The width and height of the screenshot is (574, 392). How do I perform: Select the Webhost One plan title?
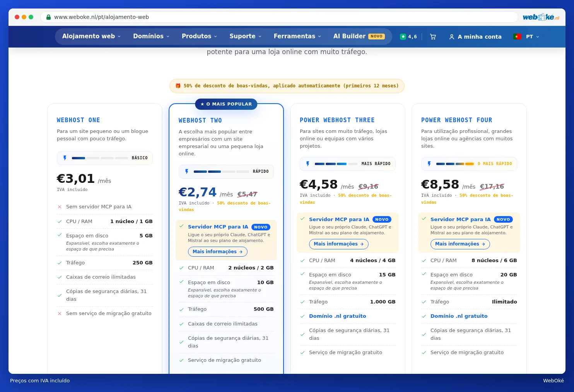[x=79, y=120]
